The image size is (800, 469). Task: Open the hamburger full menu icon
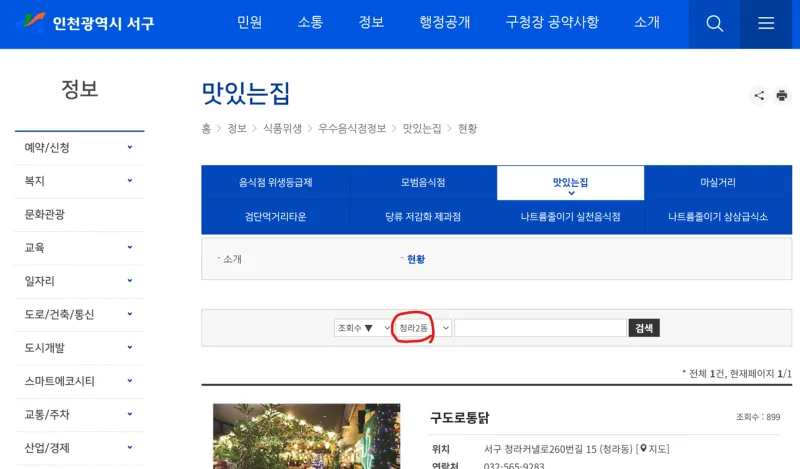point(766,23)
